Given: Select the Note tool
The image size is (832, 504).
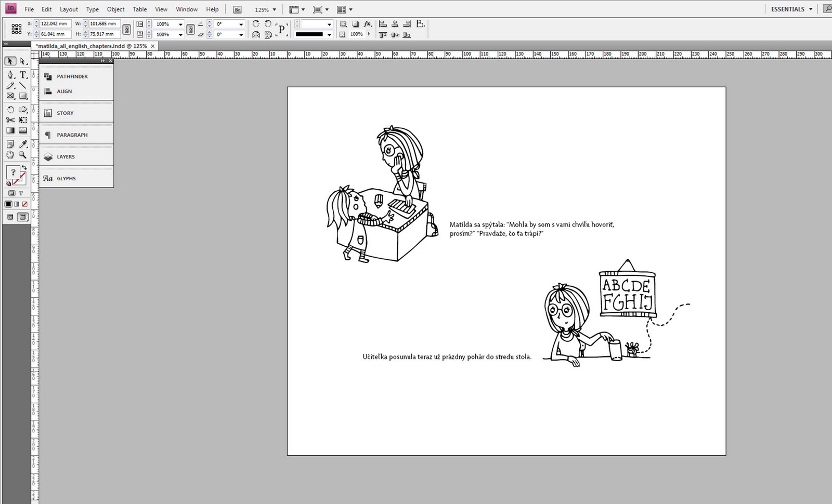Looking at the screenshot, I should tap(10, 144).
